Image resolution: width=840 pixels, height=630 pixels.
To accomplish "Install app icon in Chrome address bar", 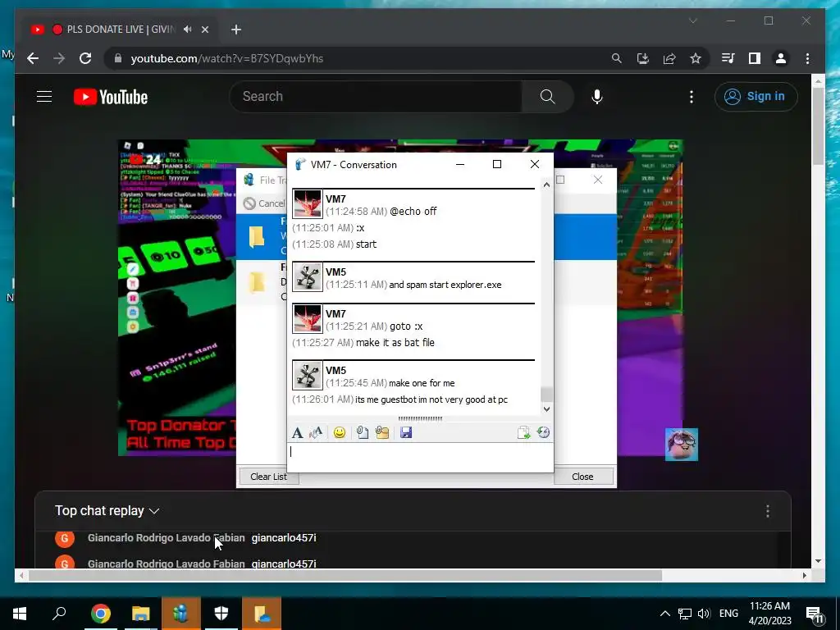I will pos(643,58).
